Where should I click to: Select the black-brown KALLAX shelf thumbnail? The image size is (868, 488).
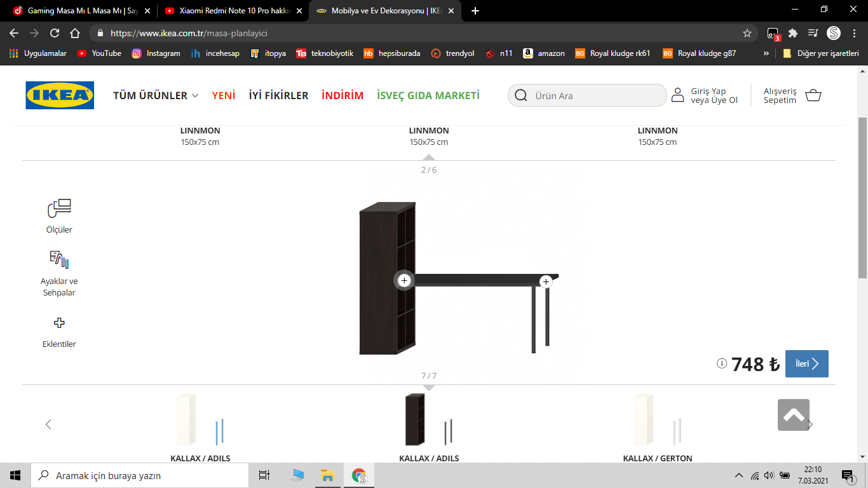tap(429, 419)
